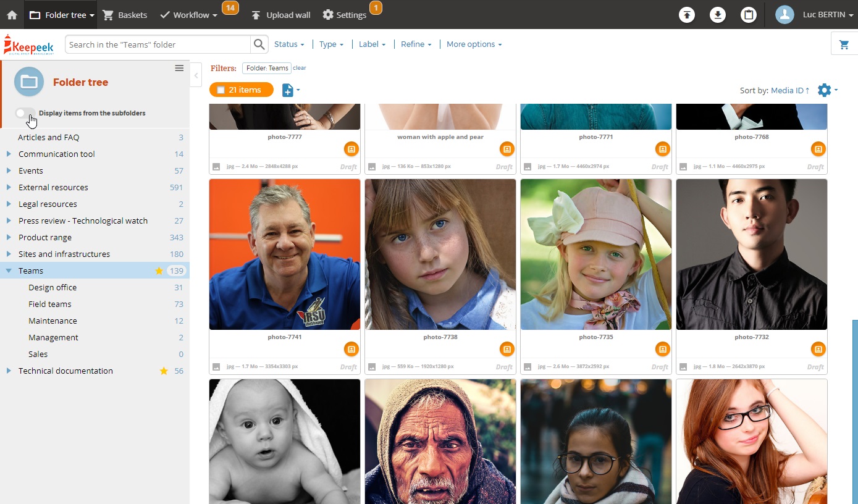Viewport: 858px width, 504px height.
Task: Open the clipboard icon in top bar
Action: (749, 15)
